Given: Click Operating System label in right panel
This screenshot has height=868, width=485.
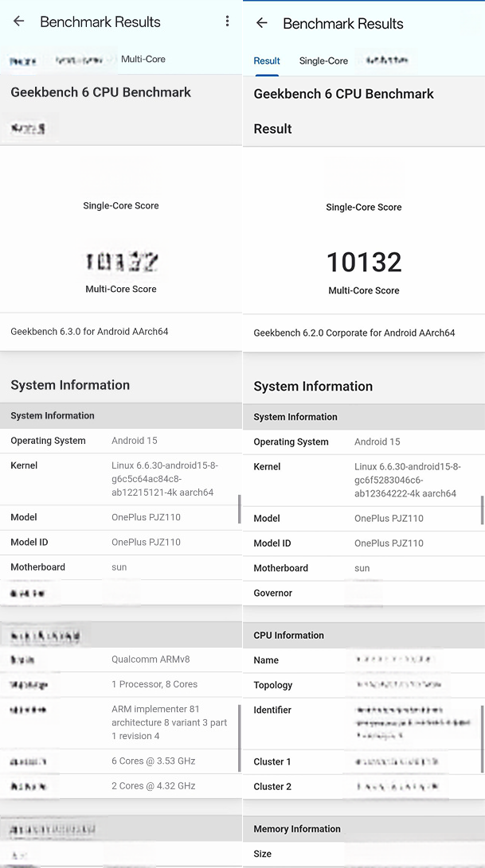Looking at the screenshot, I should [291, 442].
